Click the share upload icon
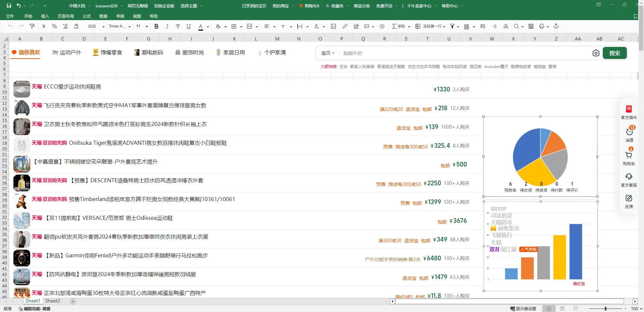This screenshot has height=312, width=644. tap(556, 26)
